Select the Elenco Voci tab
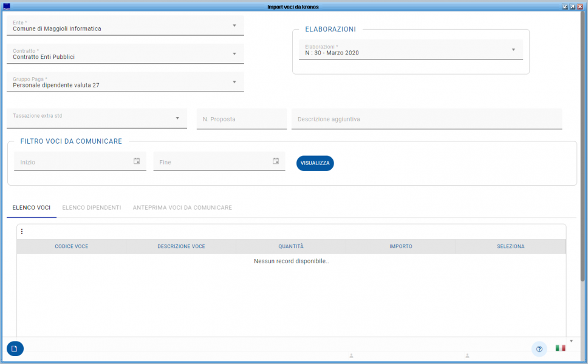Image resolution: width=588 pixels, height=364 pixels. tap(32, 207)
